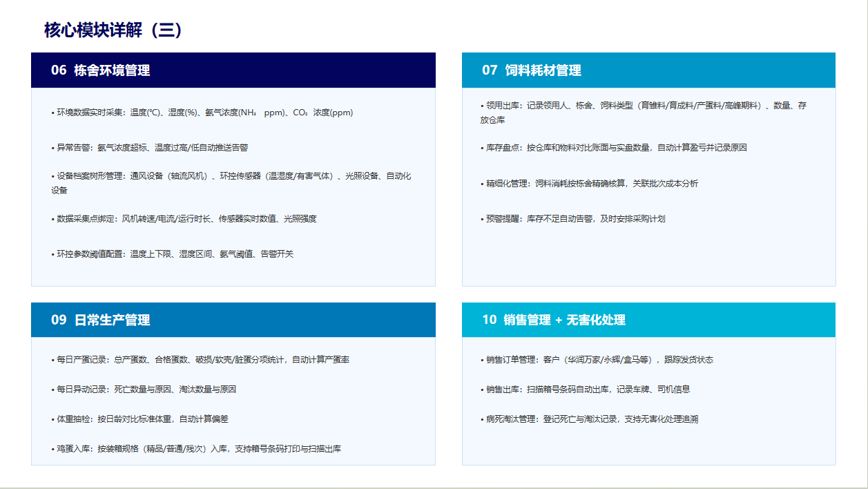Click the 鸡蛋入库 bullet line
Screen dimensions: 868x489
click(196, 449)
